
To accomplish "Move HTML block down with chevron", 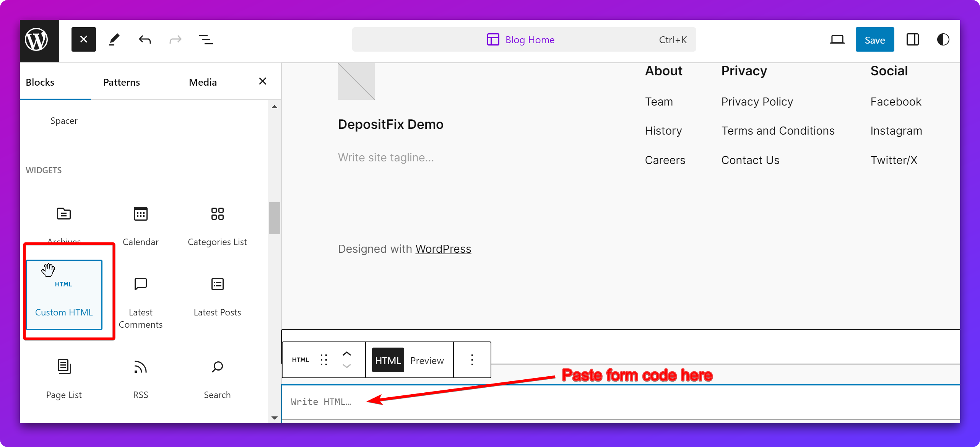I will pos(347,366).
